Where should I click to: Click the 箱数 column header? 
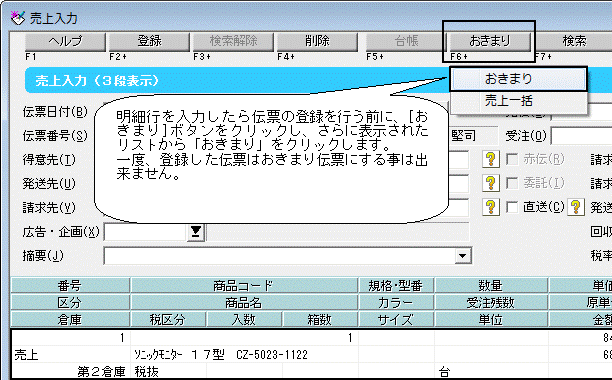tap(320, 320)
